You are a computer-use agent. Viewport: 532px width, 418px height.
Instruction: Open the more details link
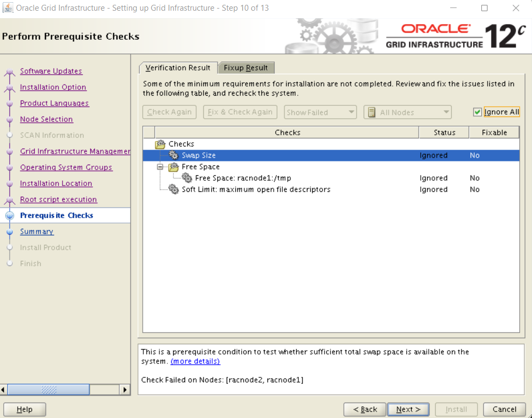(195, 361)
